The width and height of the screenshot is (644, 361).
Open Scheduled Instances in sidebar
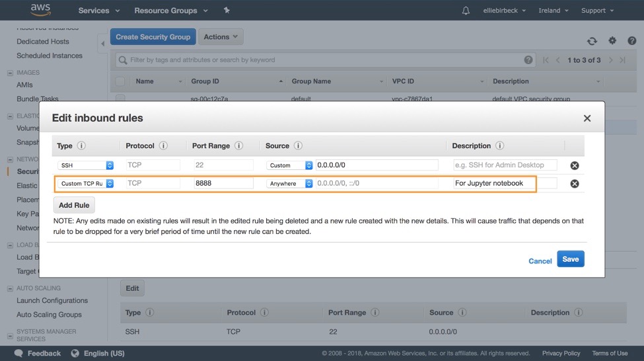[x=50, y=56]
